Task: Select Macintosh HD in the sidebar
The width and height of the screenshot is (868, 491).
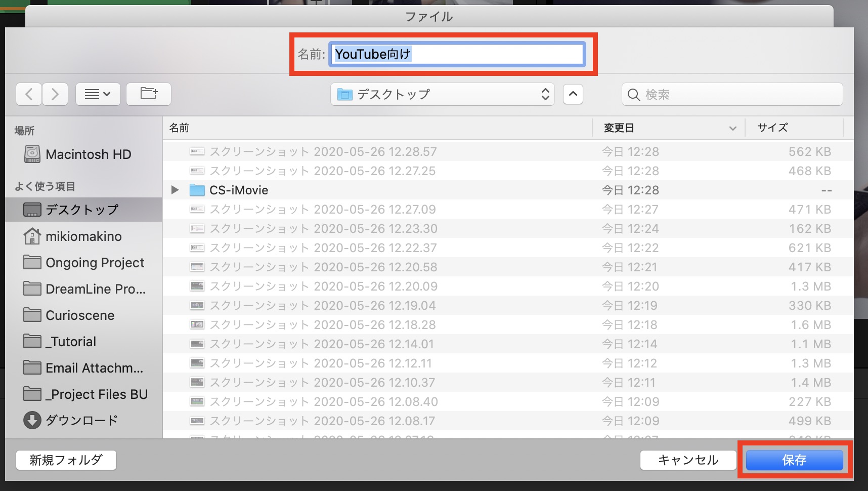Action: click(x=83, y=154)
